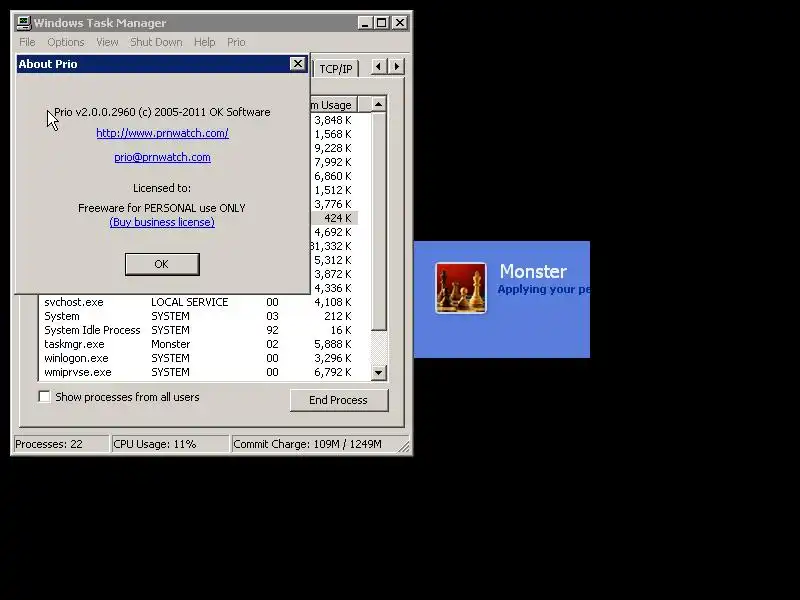Open the Prio menu
The width and height of the screenshot is (800, 600).
click(236, 42)
